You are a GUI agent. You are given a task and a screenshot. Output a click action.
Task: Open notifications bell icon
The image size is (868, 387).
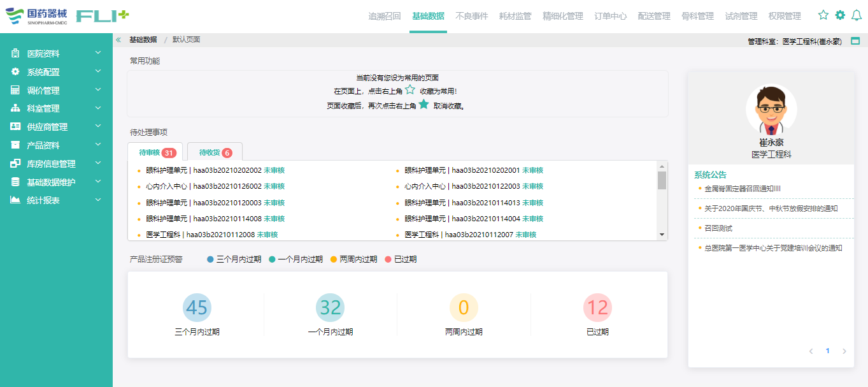pyautogui.click(x=857, y=15)
